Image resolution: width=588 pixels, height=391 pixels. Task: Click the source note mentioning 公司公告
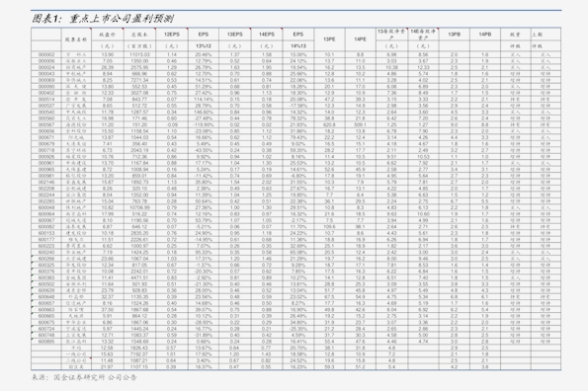tap(84, 377)
